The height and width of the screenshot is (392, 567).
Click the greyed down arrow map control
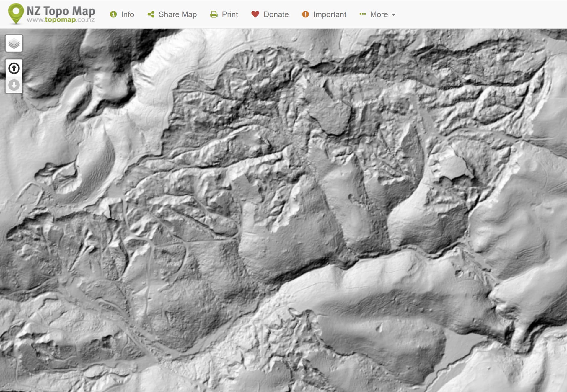(x=14, y=85)
